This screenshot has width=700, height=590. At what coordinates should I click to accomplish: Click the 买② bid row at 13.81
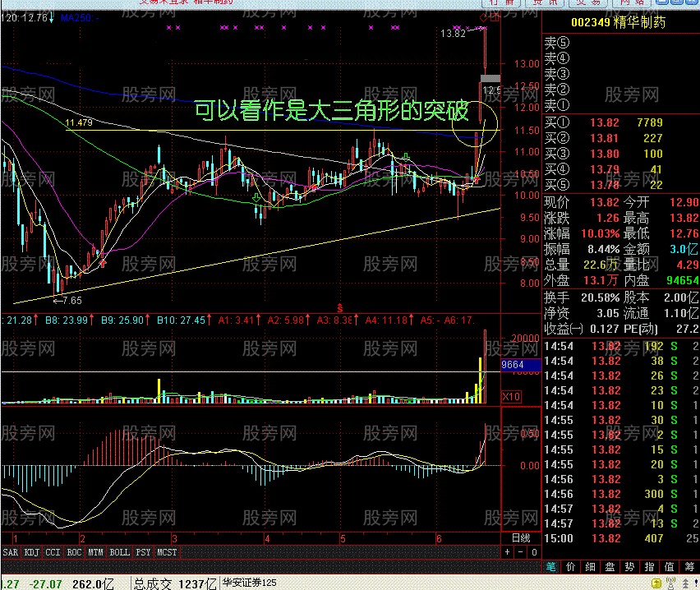coord(621,138)
